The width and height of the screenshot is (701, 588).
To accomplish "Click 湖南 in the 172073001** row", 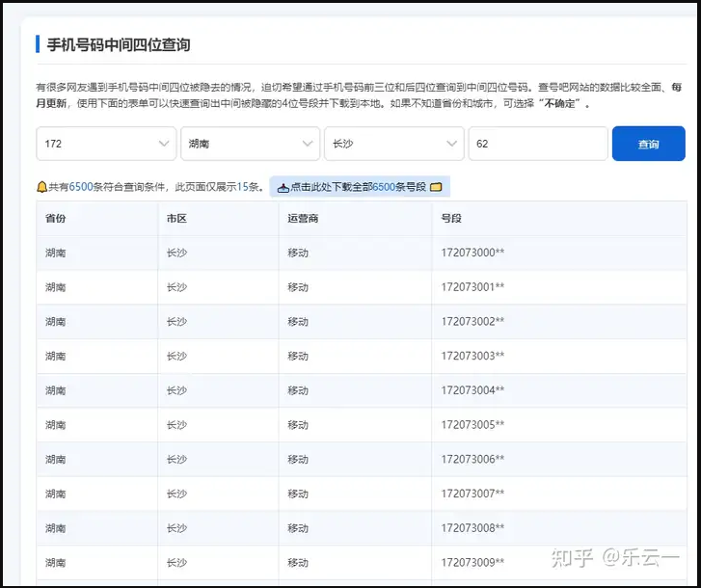I will (55, 287).
